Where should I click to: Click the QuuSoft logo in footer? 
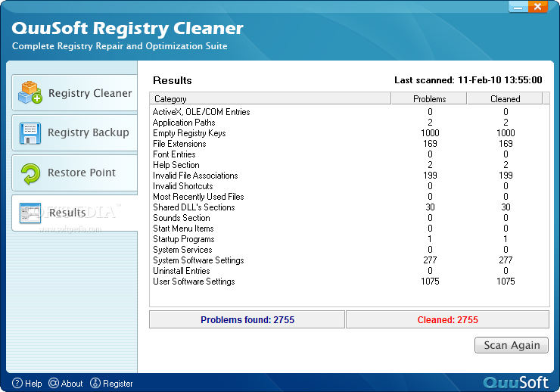(x=515, y=382)
